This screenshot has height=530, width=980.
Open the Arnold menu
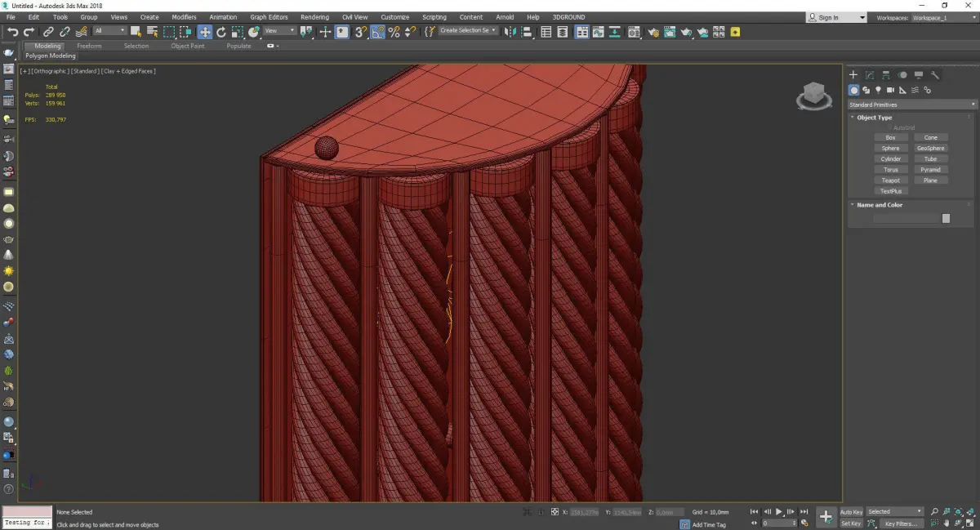(x=505, y=17)
